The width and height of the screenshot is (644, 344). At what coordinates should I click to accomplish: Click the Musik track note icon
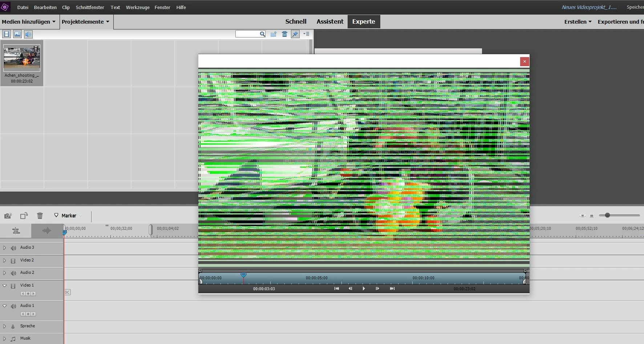[13, 339]
